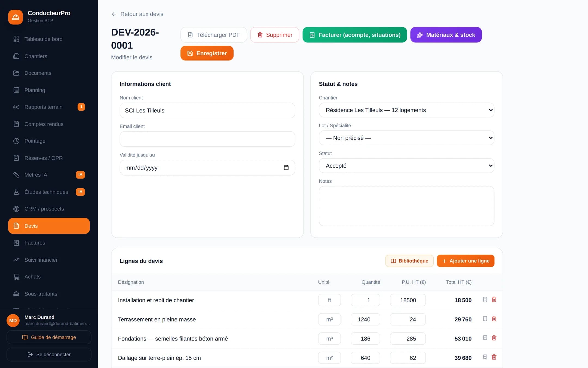
Task: Delete the Installation et repli de chantier line
Action: click(494, 300)
